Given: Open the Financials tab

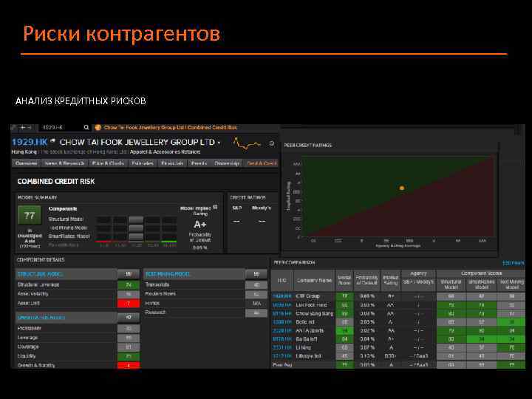Looking at the screenshot, I should 172,163.
